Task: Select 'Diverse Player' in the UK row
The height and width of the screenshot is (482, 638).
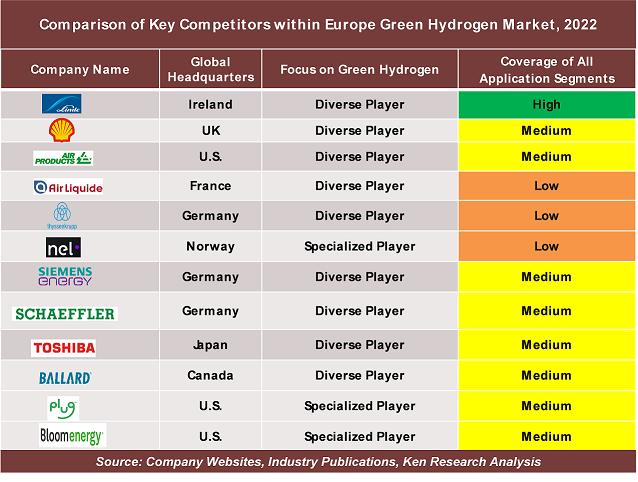Action: [x=360, y=131]
